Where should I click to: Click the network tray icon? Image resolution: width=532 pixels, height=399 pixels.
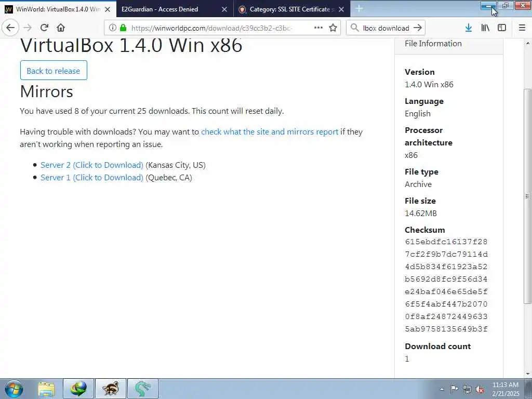click(x=467, y=389)
